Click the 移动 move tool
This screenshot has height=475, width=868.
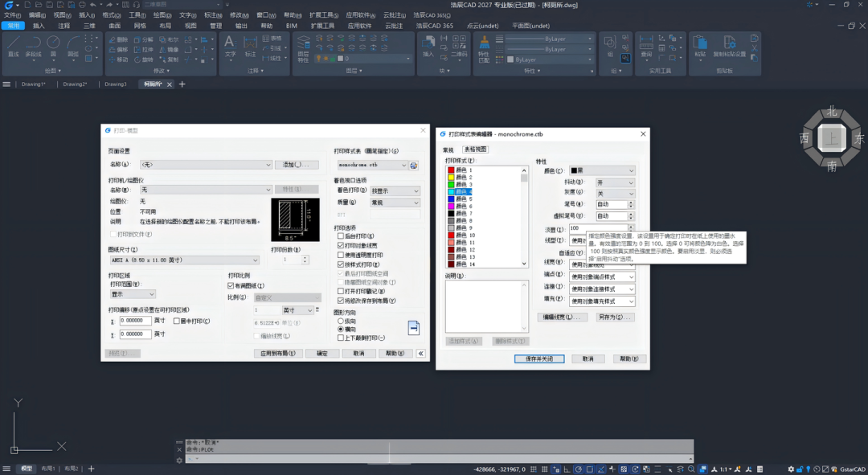118,59
